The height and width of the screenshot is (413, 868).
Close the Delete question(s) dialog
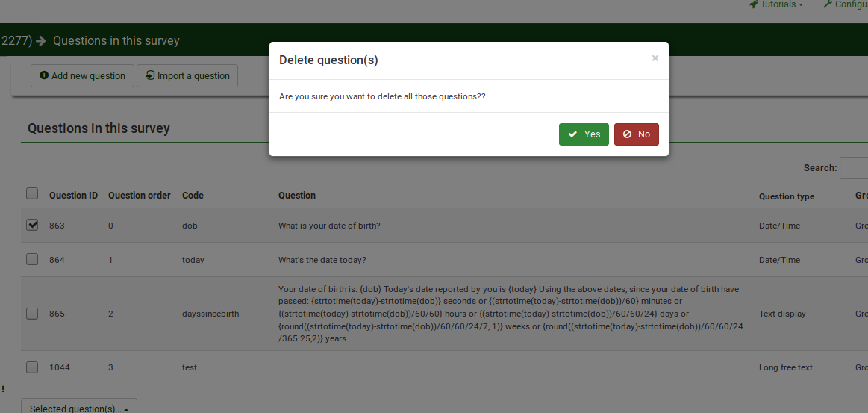[655, 58]
